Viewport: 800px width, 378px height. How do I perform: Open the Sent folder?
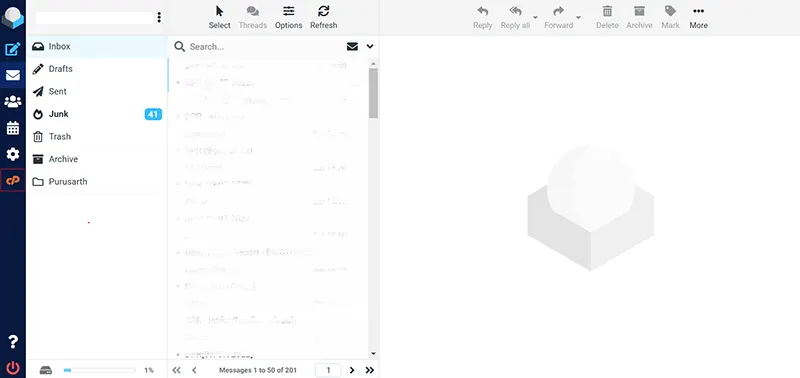click(97, 91)
